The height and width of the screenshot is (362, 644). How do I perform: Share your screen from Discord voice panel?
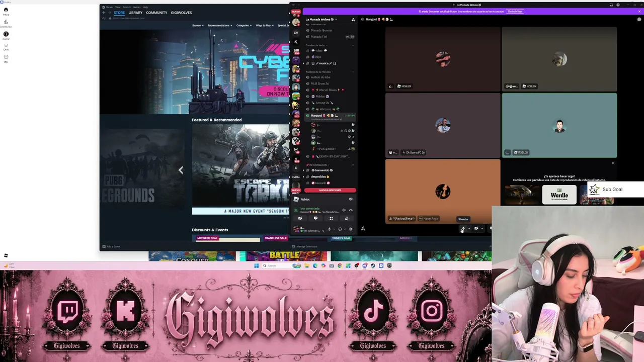pyautogui.click(x=315, y=218)
